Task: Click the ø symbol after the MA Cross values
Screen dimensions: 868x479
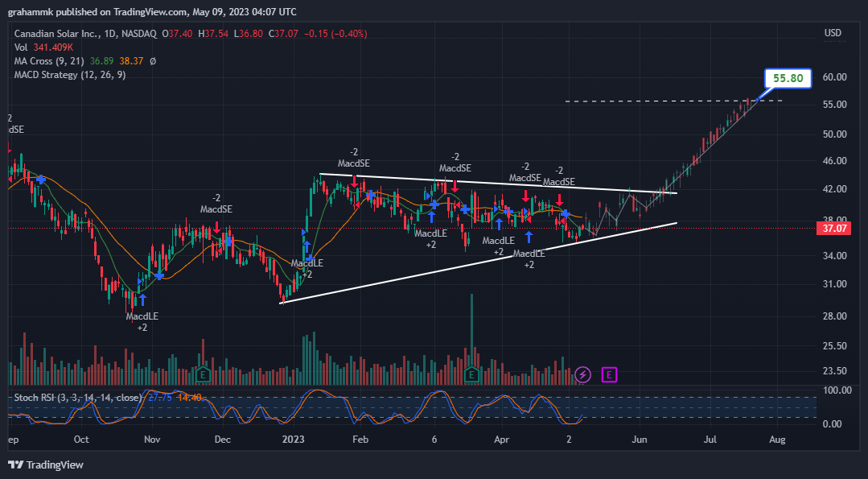Action: pyautogui.click(x=153, y=61)
